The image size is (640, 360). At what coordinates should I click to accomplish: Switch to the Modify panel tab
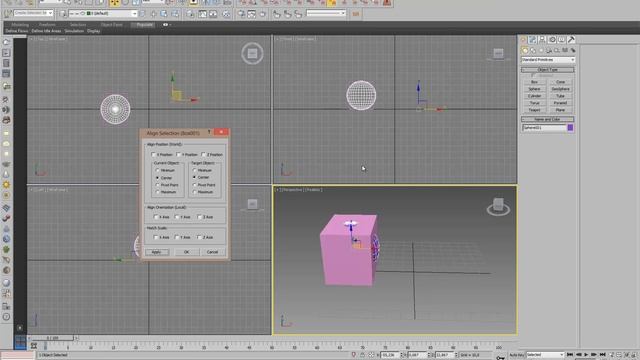pyautogui.click(x=533, y=40)
